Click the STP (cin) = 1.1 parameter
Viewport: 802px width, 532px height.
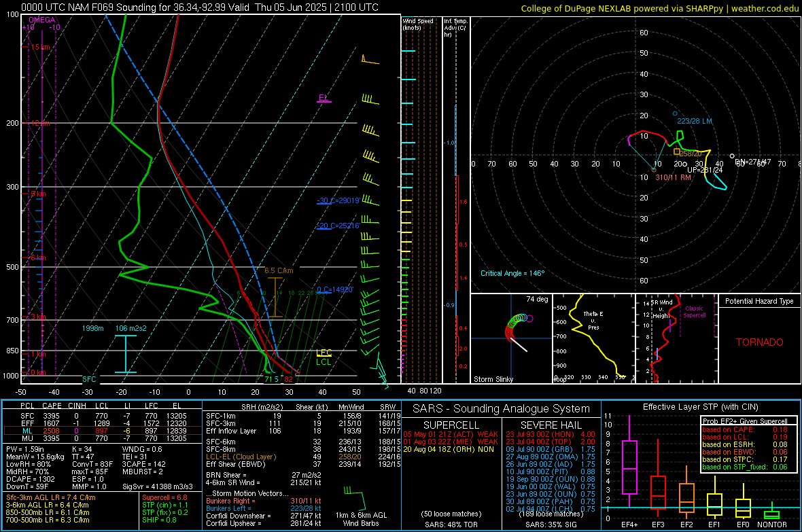[x=165, y=506]
